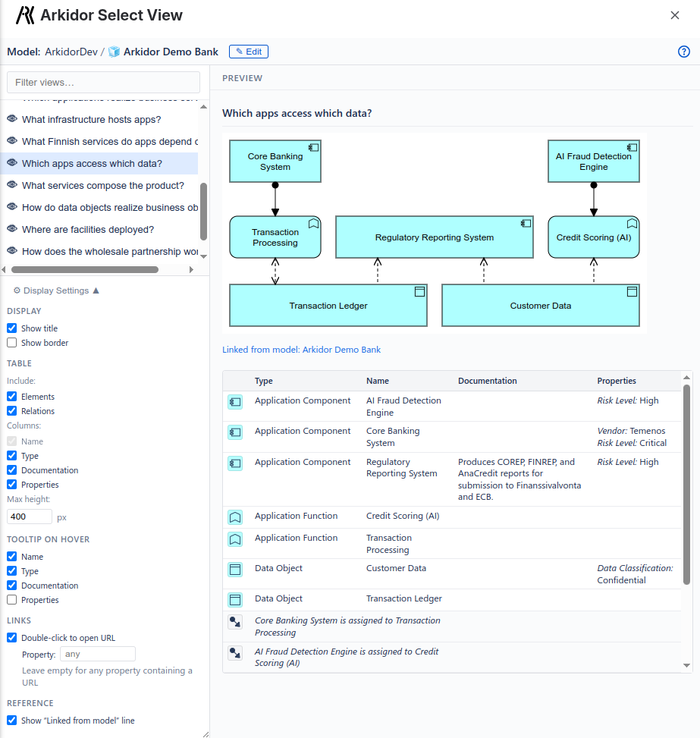This screenshot has height=738, width=700.
Task: Click data object icon in Customer Data row
Action: point(235,570)
